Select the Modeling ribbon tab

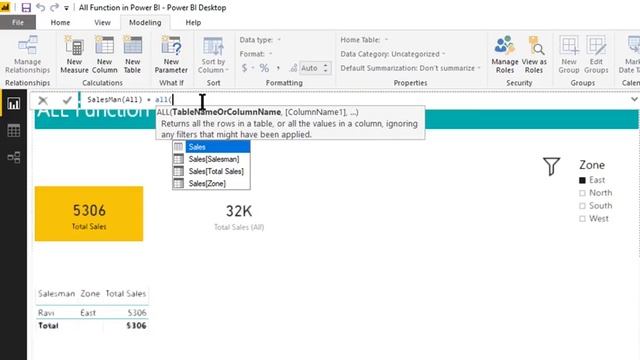pos(145,22)
